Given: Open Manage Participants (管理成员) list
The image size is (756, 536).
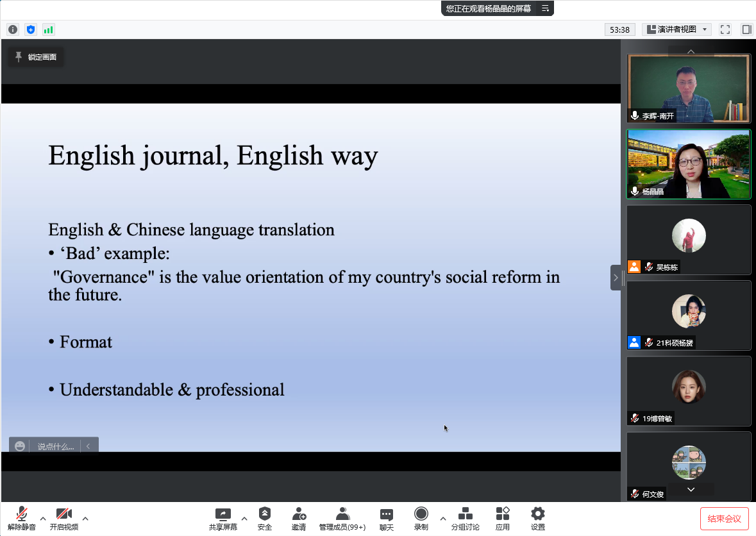Looking at the screenshot, I should click(342, 517).
